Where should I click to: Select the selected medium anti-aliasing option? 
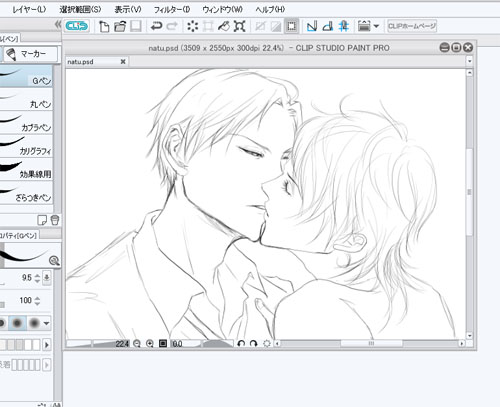(x=17, y=323)
